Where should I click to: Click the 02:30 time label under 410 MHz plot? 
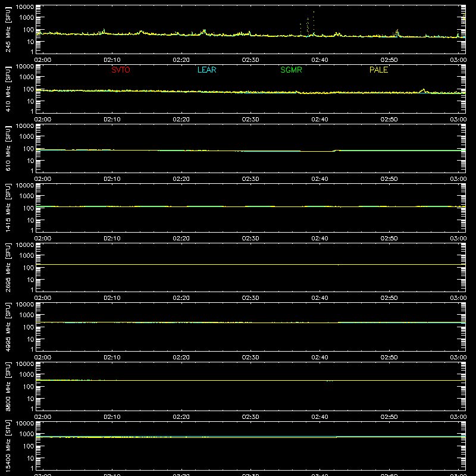point(250,120)
